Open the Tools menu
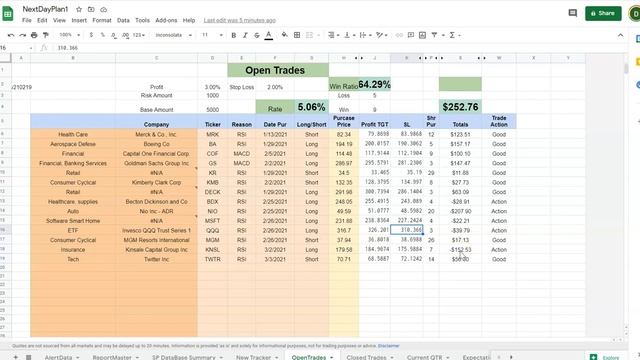 click(142, 20)
